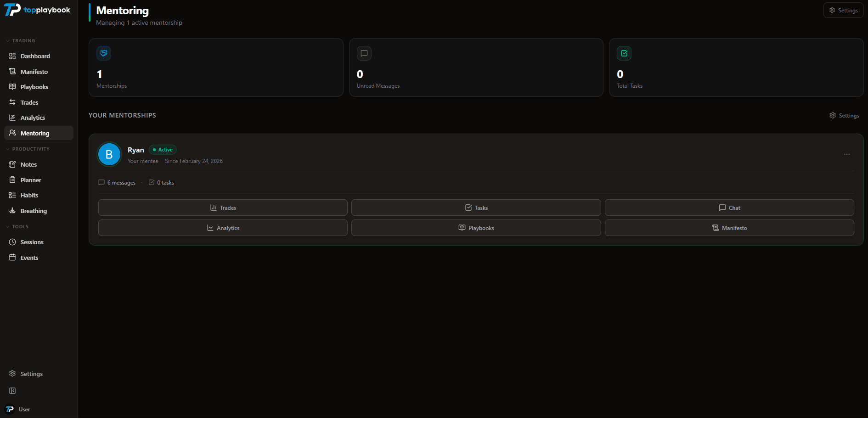The height and width of the screenshot is (421, 868).
Task: Open Settings from the top-right button
Action: 843,10
